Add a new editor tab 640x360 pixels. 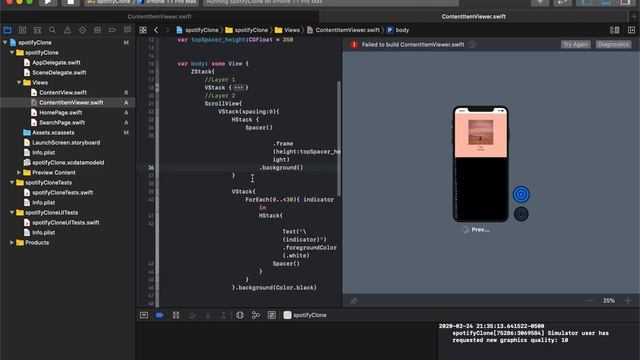[x=634, y=17]
